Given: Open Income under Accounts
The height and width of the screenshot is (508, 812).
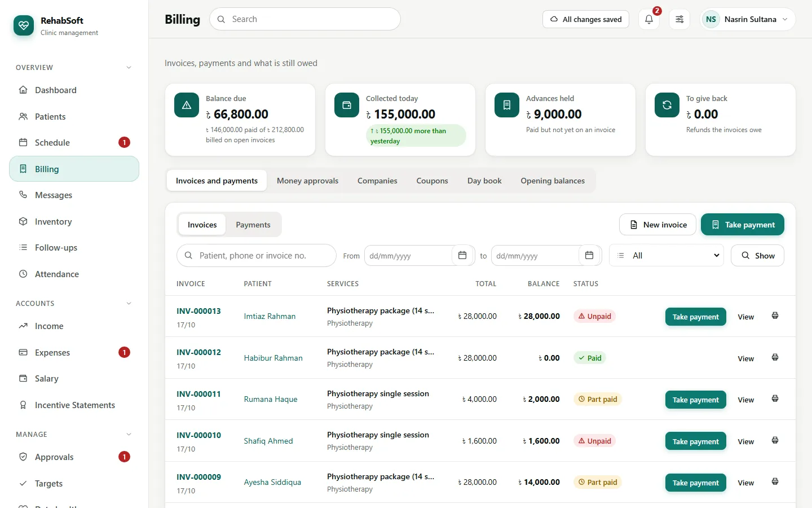Looking at the screenshot, I should [74, 326].
